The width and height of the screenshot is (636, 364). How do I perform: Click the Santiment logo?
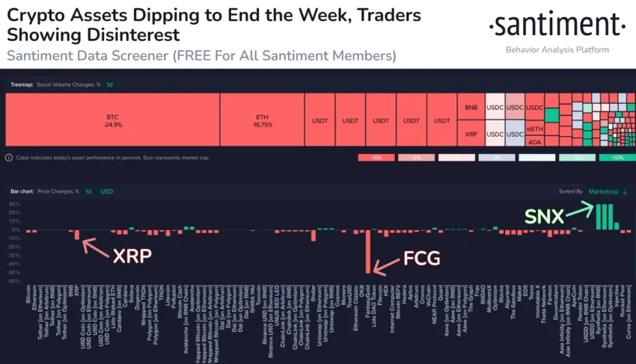pos(557,25)
